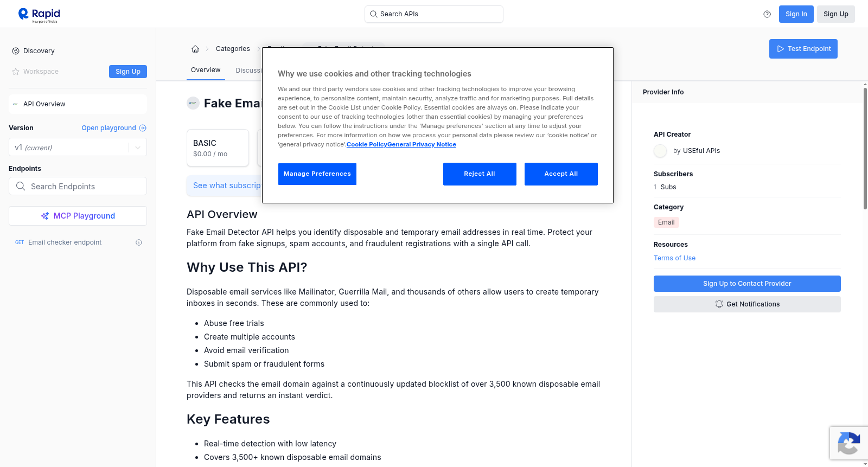Click the sidebar Workspace Sign Up button
This screenshot has width=868, height=467.
coord(128,72)
